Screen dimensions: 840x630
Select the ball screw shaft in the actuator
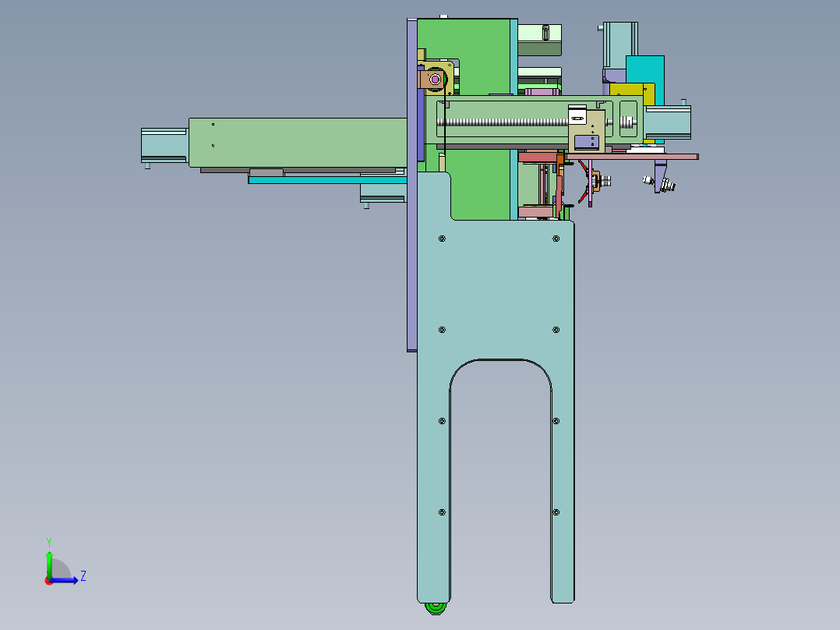tap(502, 122)
